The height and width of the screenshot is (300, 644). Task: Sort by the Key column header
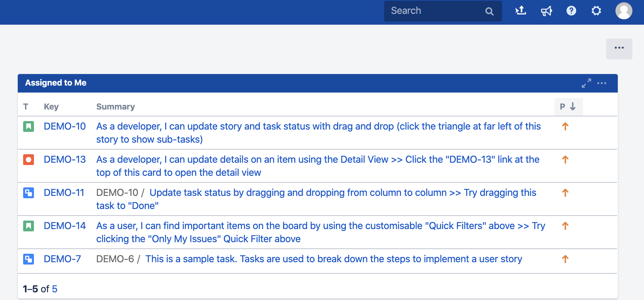point(51,107)
